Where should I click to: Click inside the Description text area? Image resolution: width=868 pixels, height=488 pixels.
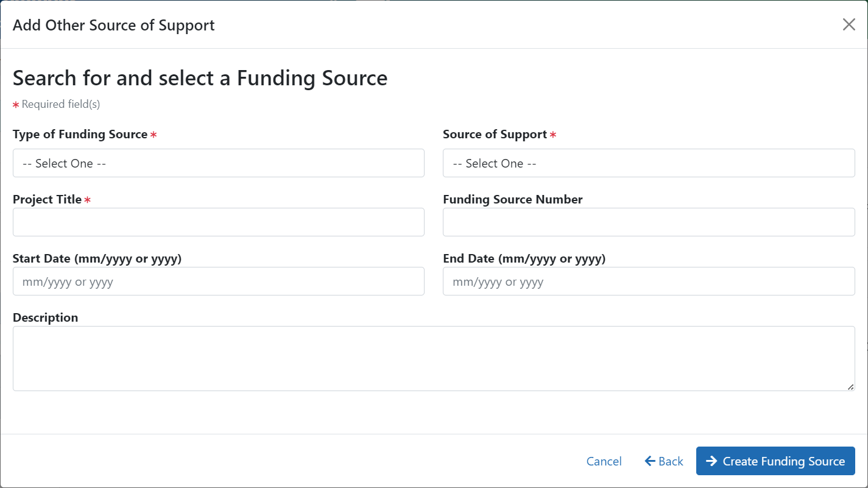click(x=434, y=358)
